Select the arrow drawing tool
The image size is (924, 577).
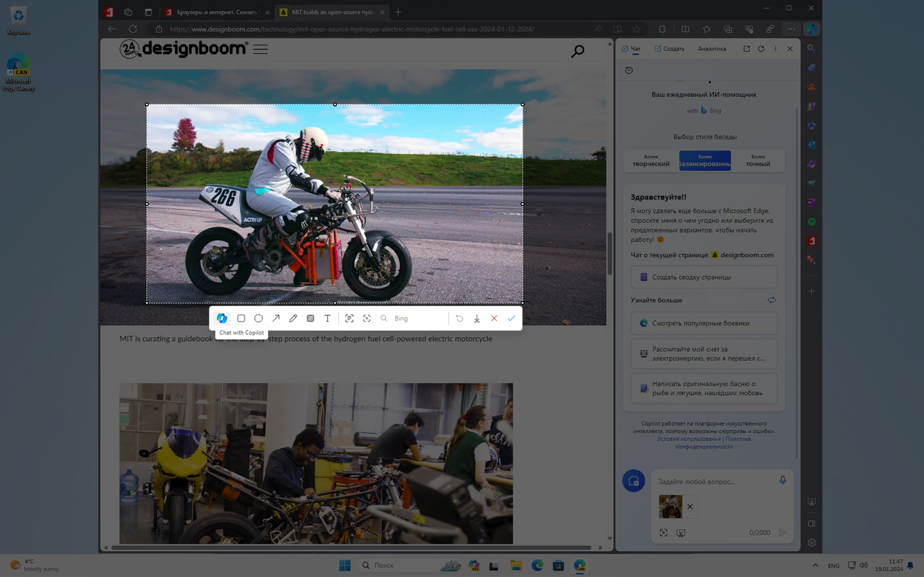[276, 318]
